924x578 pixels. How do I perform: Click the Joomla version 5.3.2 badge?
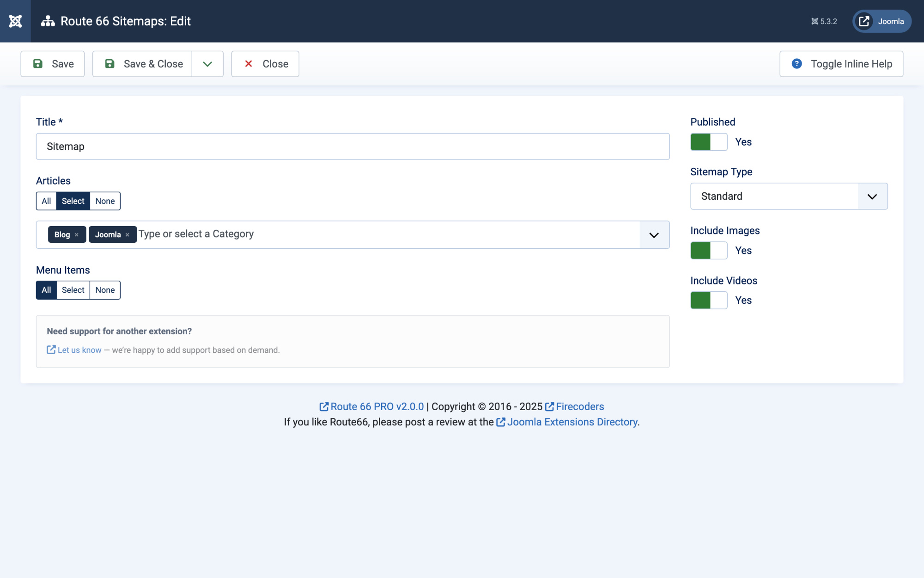[824, 21]
